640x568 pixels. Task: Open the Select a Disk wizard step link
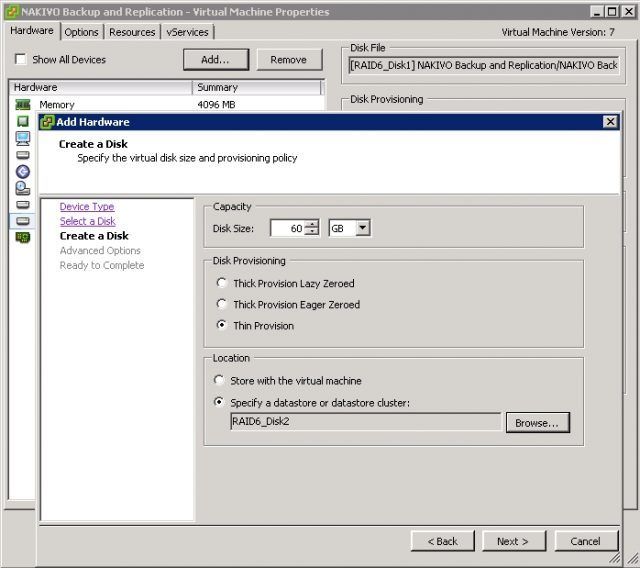[x=88, y=221]
